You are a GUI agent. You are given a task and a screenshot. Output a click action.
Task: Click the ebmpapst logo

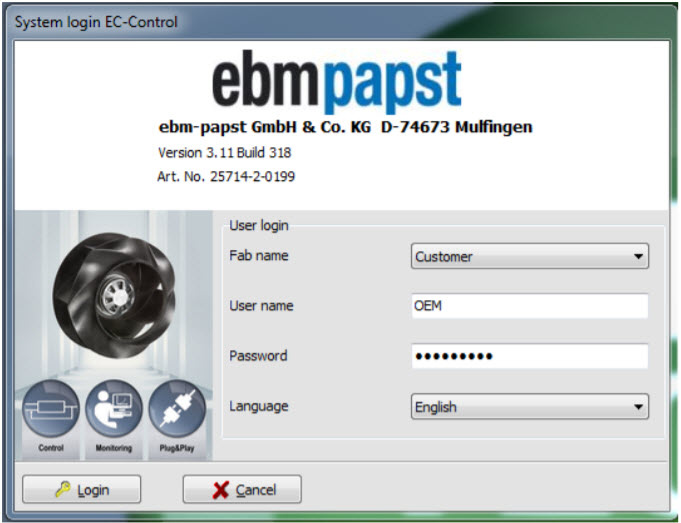click(x=337, y=82)
